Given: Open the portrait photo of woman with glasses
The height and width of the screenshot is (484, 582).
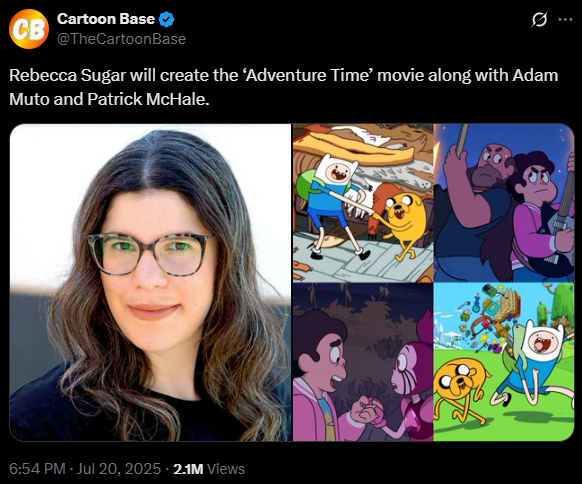Looking at the screenshot, I should (150, 282).
